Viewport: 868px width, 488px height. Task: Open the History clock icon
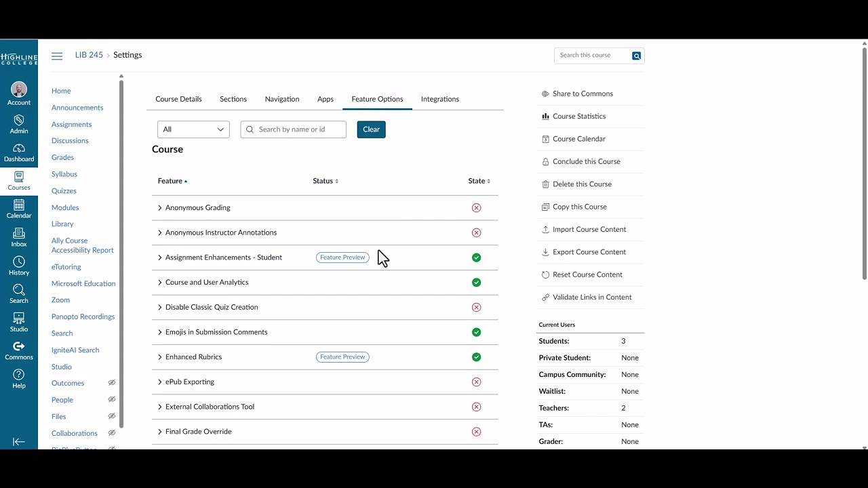[19, 262]
